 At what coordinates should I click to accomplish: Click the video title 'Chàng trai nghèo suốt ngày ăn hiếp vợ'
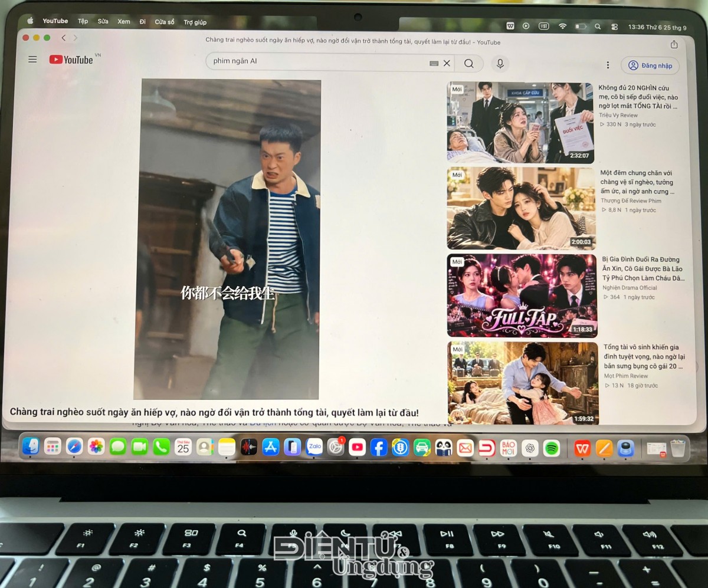pyautogui.click(x=214, y=412)
